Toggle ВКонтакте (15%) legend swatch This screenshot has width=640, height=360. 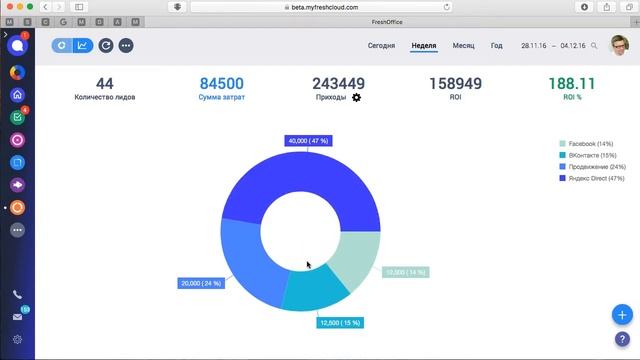click(x=562, y=155)
